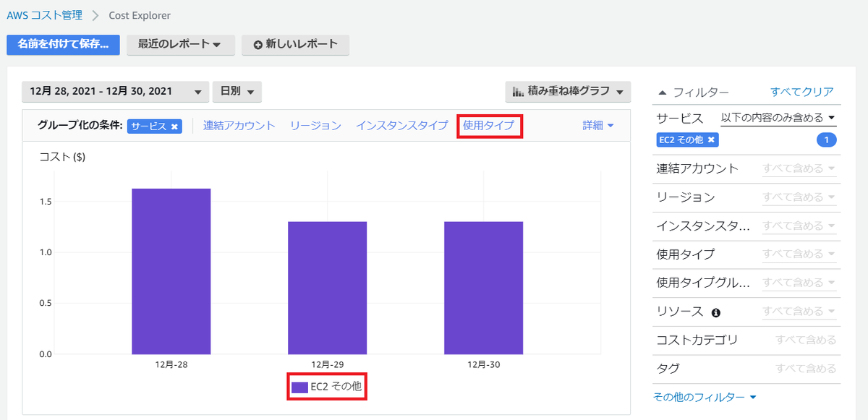Open リージョン filter dropdown
The height and width of the screenshot is (420, 868).
(799, 197)
